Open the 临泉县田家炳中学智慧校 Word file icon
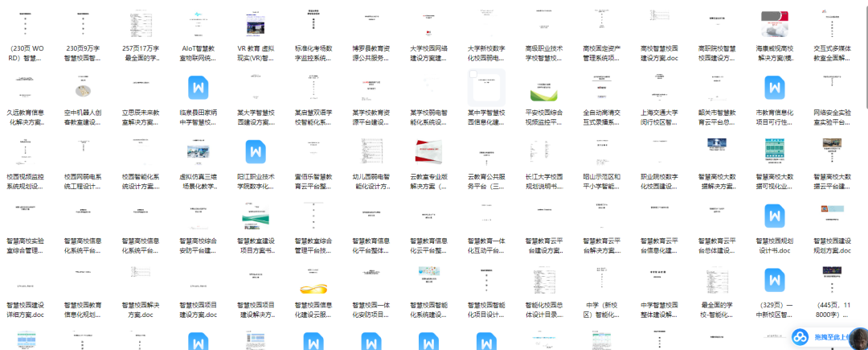The height and width of the screenshot is (350, 868). tap(199, 88)
